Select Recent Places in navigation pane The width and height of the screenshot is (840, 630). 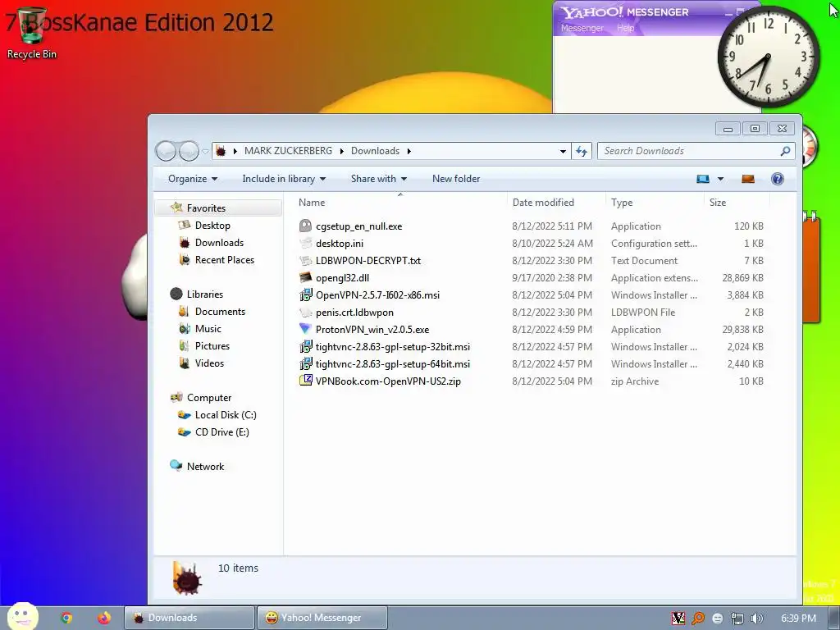click(x=225, y=260)
